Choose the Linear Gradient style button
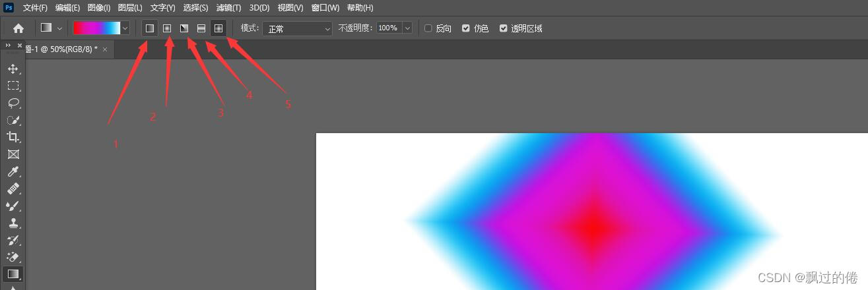The width and height of the screenshot is (868, 290). pos(150,28)
